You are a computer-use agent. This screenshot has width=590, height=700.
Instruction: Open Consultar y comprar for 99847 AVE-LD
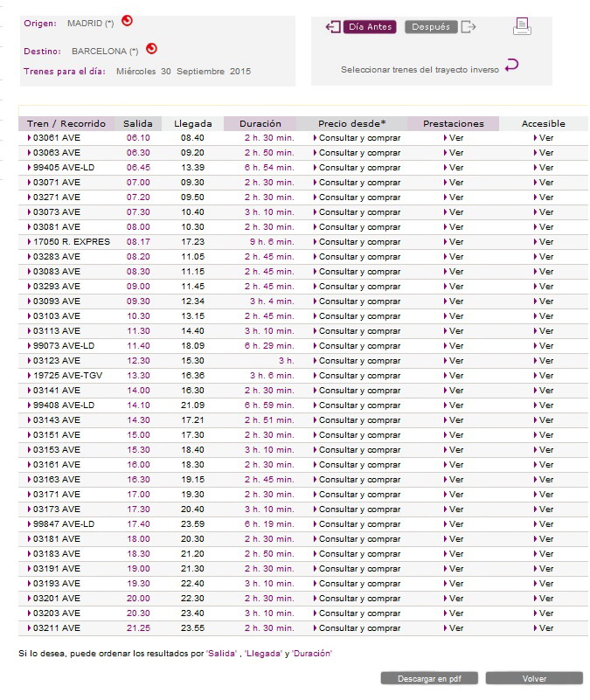coord(357,524)
